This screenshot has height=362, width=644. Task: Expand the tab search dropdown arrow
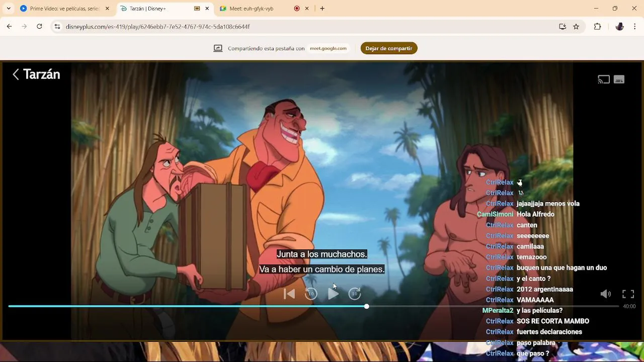[x=9, y=9]
